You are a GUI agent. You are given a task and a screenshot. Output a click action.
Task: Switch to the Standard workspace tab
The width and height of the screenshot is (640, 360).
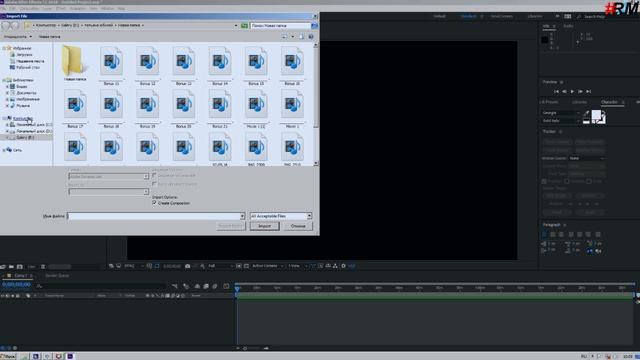pyautogui.click(x=468, y=16)
